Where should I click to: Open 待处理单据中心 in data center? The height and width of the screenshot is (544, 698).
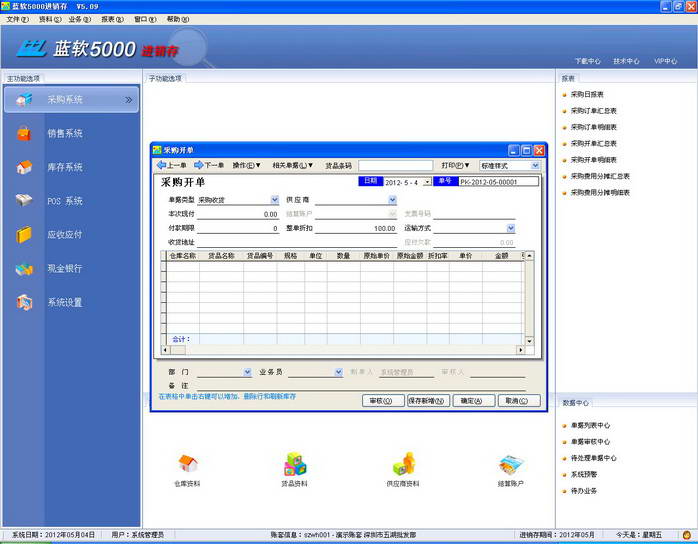click(593, 458)
